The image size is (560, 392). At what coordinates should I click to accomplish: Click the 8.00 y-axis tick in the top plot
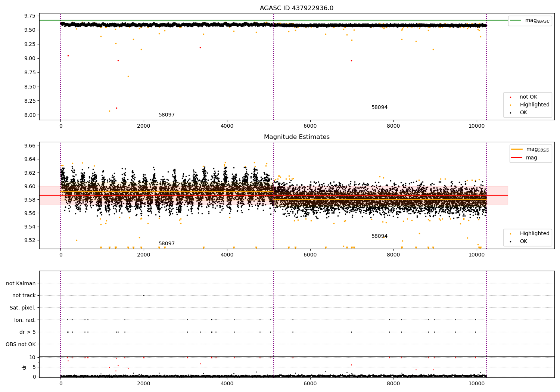[x=30, y=115]
